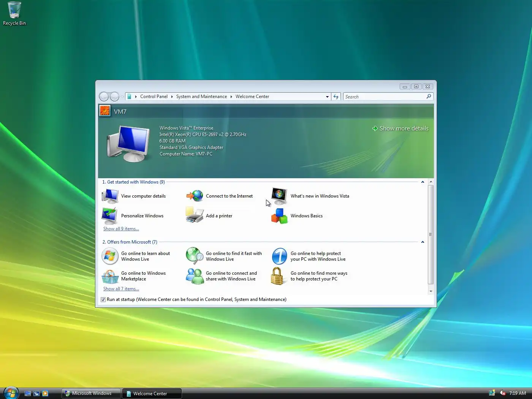Click the address bar folder icon
The image size is (532, 399).
point(129,97)
